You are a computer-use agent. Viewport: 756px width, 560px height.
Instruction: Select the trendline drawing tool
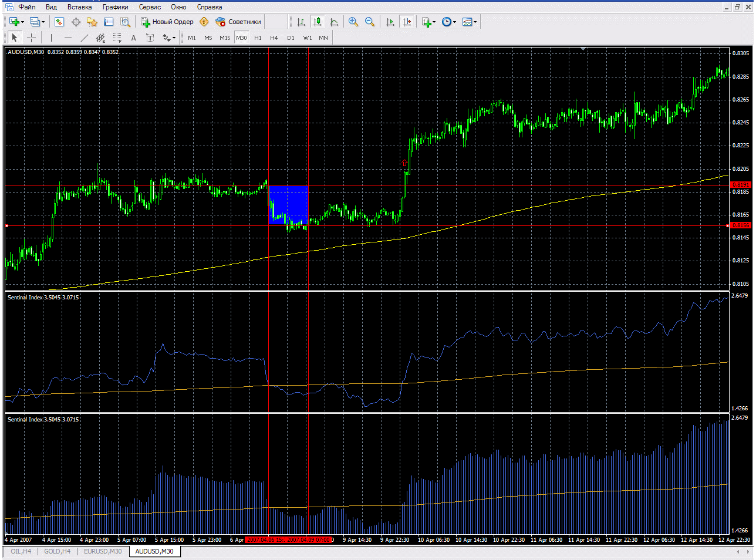tap(84, 38)
